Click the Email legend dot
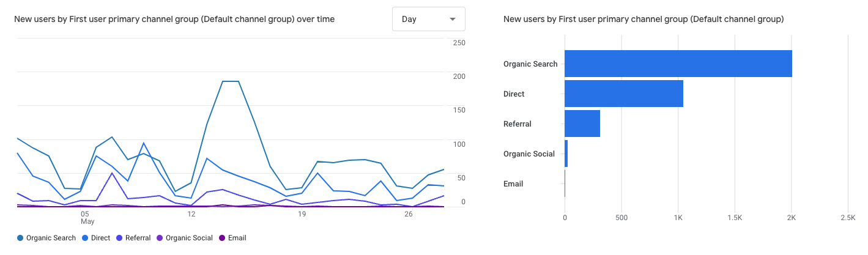Screen dimensions: 868x255 pyautogui.click(x=222, y=238)
